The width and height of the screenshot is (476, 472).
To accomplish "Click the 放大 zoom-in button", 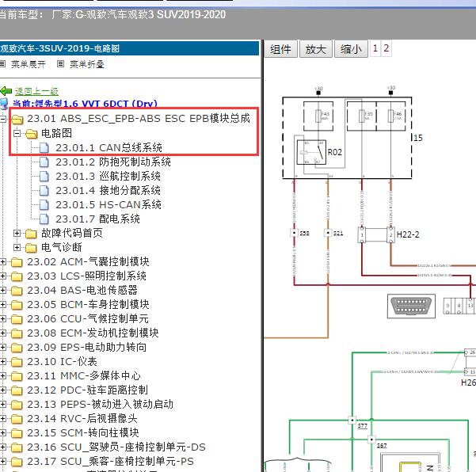I will click(316, 49).
